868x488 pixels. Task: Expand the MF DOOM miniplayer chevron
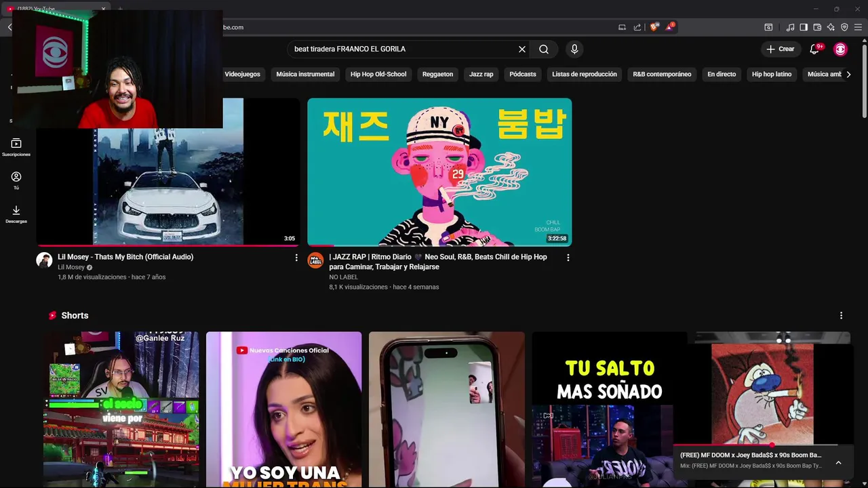pos(838,462)
